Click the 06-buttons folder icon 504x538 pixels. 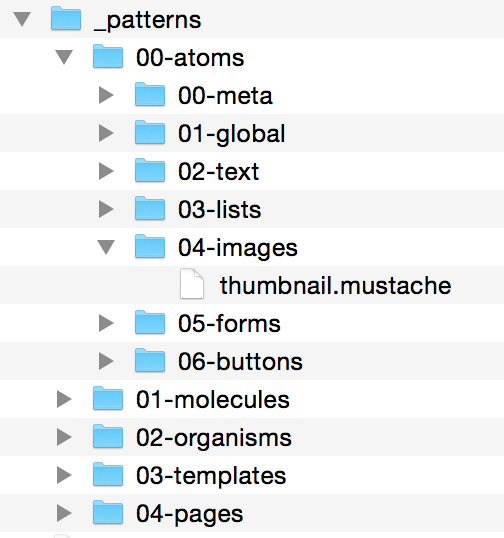pyautogui.click(x=150, y=360)
